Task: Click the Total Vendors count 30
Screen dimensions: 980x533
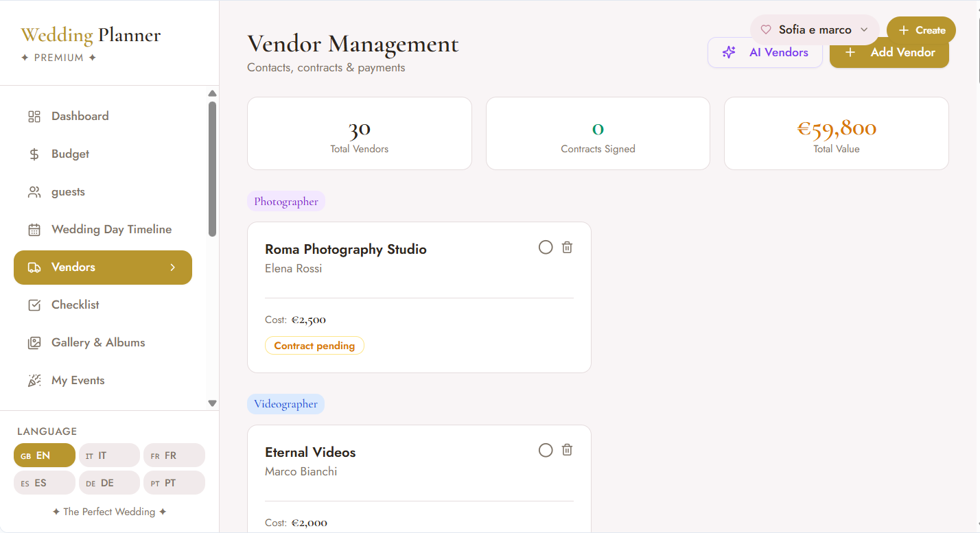Action: tap(360, 128)
